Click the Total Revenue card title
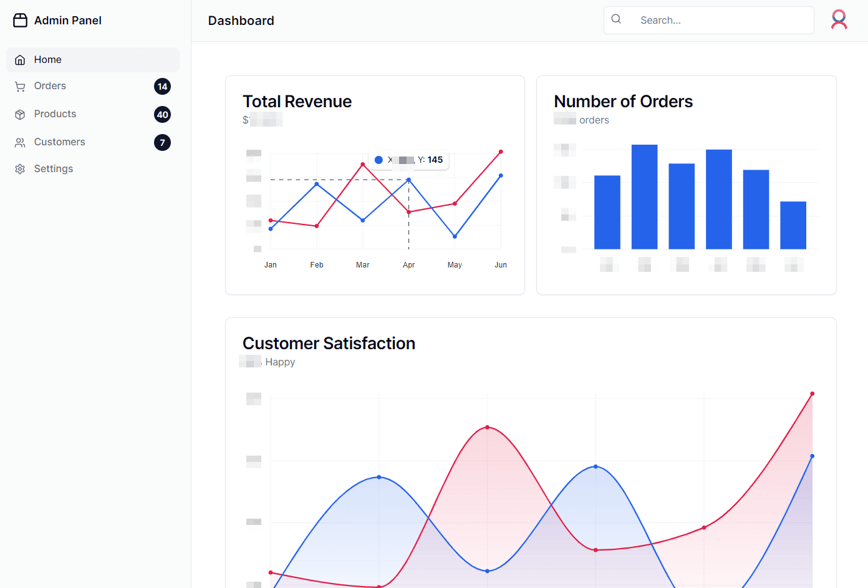Viewport: 868px width, 588px height. pyautogui.click(x=297, y=102)
